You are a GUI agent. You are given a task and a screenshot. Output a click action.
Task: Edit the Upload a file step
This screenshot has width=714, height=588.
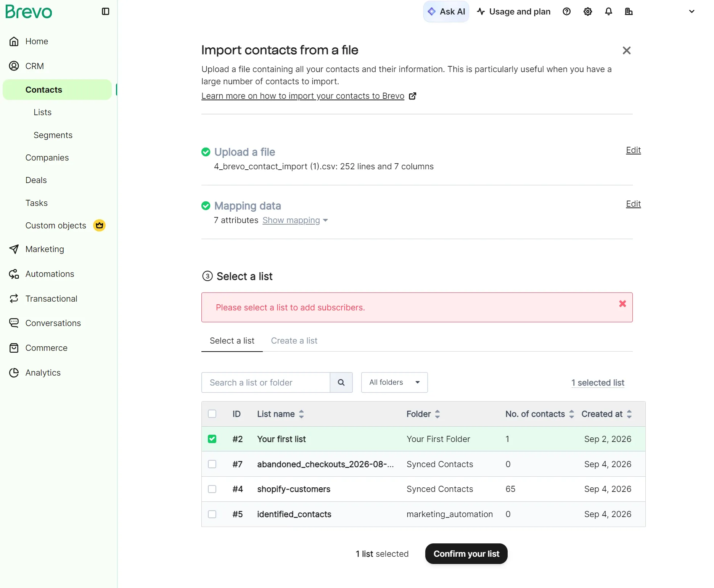click(633, 150)
